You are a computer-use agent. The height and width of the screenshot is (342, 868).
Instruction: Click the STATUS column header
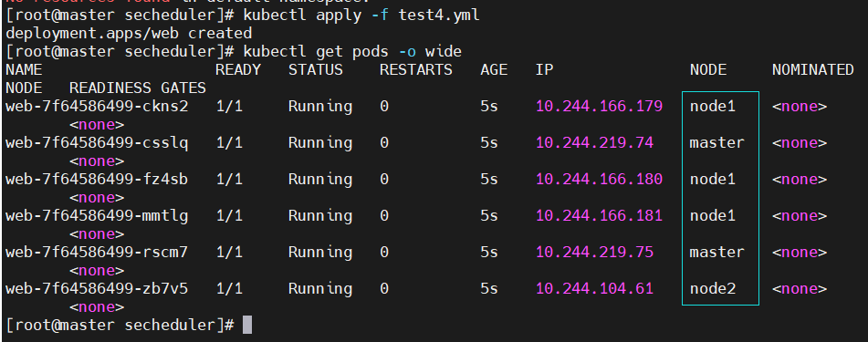click(x=316, y=69)
